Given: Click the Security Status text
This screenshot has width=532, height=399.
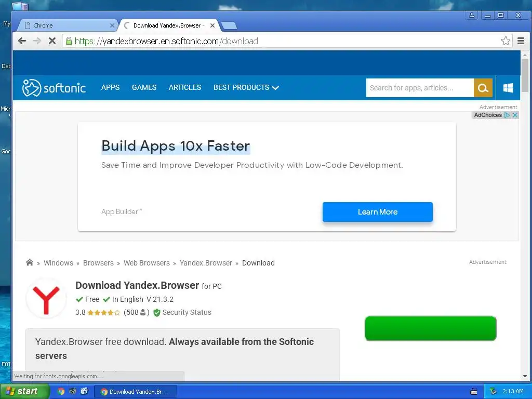Looking at the screenshot, I should tap(187, 312).
